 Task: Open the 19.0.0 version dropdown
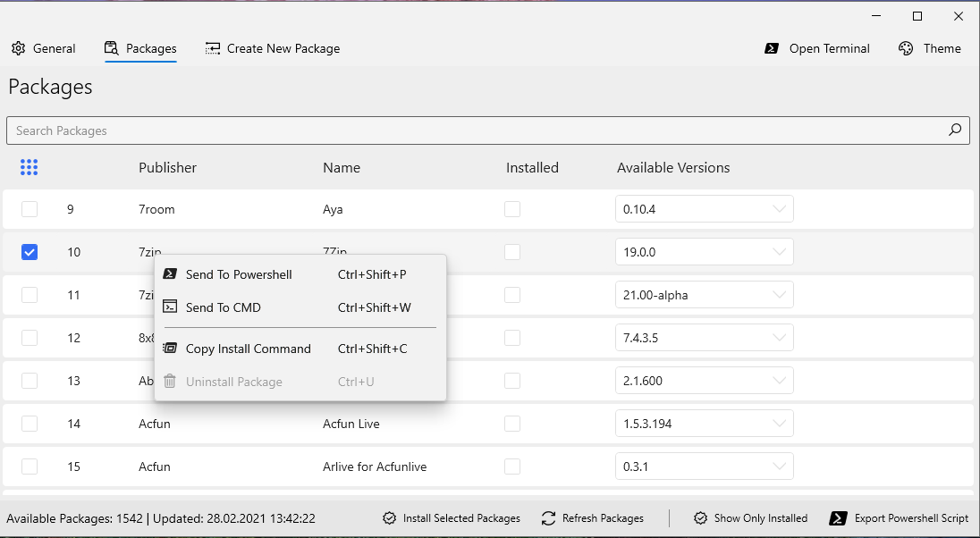coord(704,252)
